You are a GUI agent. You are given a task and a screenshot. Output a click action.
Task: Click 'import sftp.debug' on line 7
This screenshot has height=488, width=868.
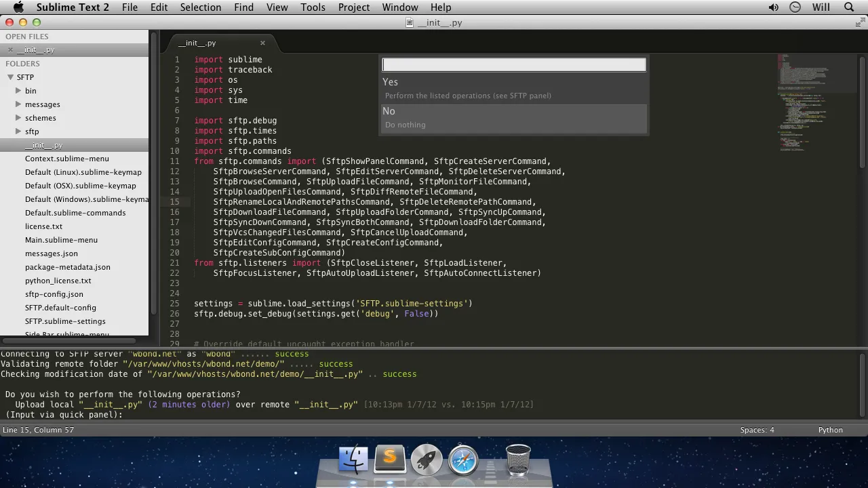coord(235,121)
